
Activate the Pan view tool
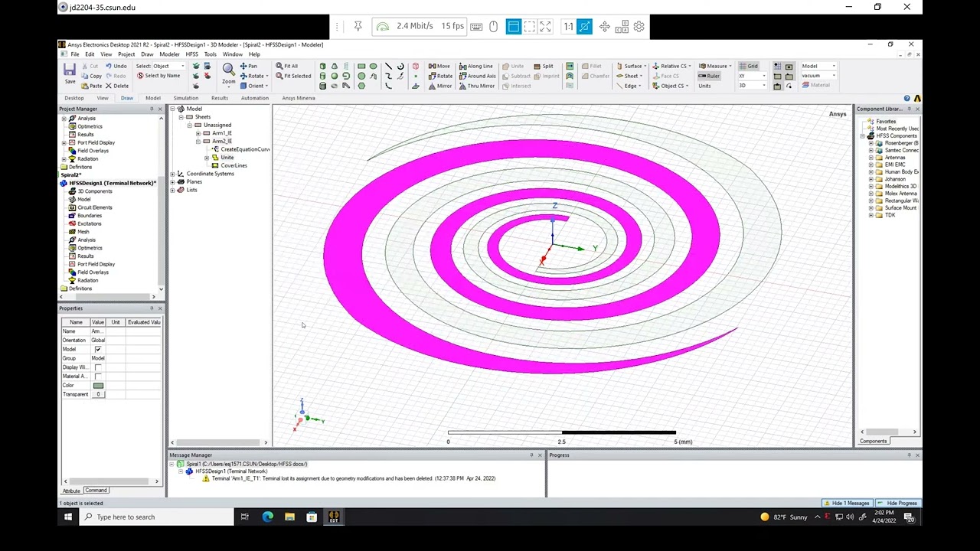click(x=248, y=66)
